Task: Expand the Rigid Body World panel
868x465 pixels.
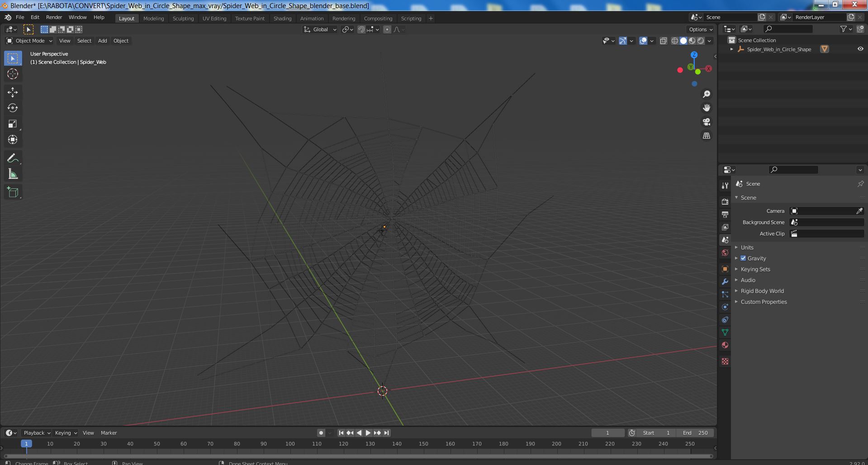Action: point(762,291)
